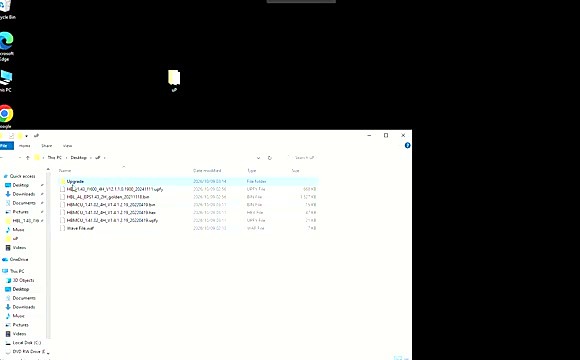Click the Properties icon in the title bar toolbar
Screen dimensions: 580x360
pyautogui.click(x=11, y=136)
